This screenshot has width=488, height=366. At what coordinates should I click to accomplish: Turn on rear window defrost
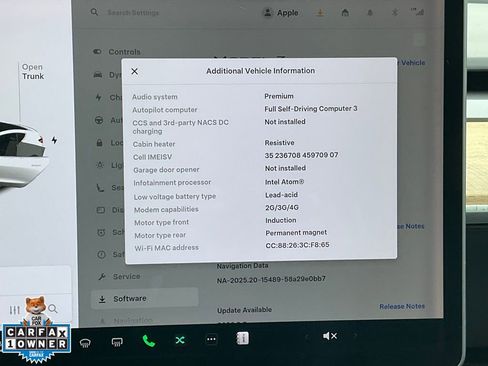click(x=117, y=342)
